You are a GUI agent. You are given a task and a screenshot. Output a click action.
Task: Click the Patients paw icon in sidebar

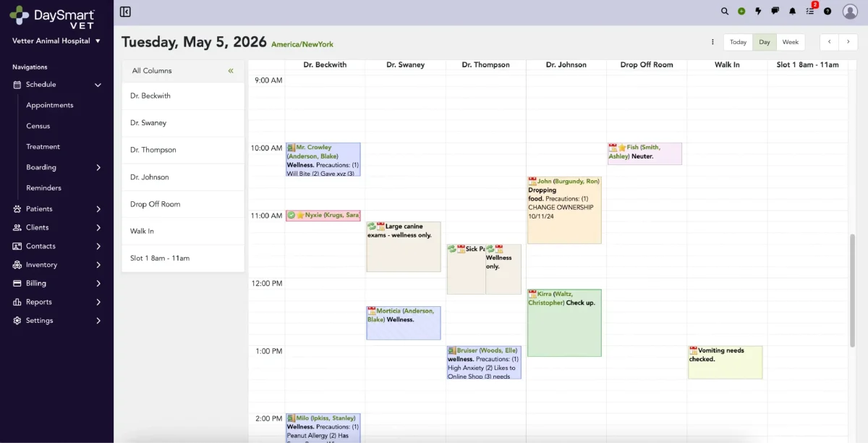[17, 208]
